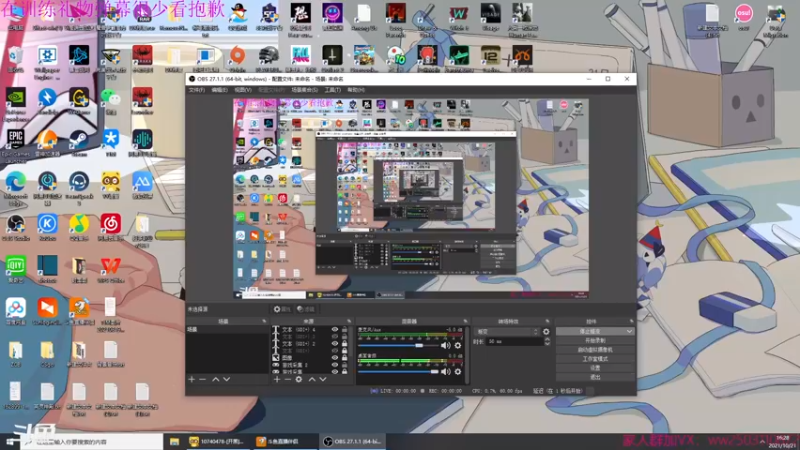Toggle visibility of 文本 (GDI+) 2 source
The height and width of the screenshot is (450, 800).
tap(335, 344)
